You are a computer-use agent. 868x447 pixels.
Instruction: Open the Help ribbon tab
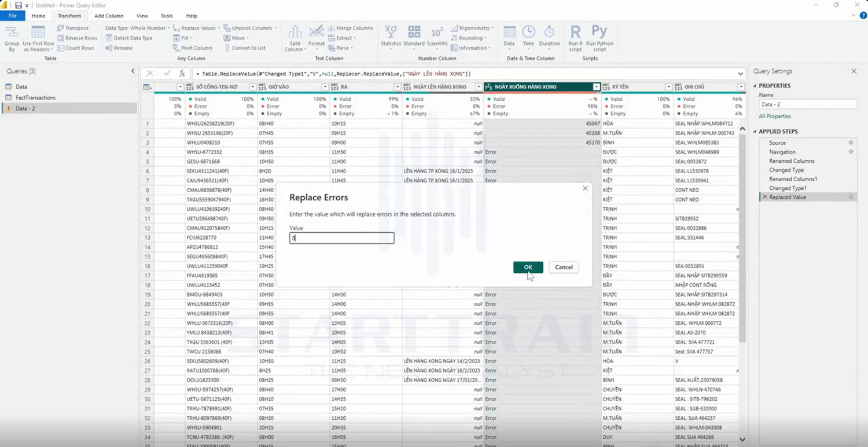pos(192,16)
